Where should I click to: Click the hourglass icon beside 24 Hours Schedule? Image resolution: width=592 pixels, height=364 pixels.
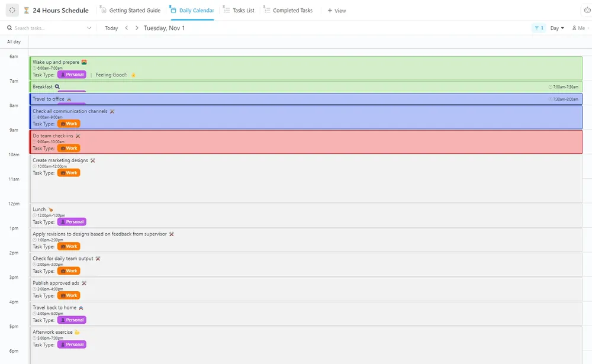point(27,10)
